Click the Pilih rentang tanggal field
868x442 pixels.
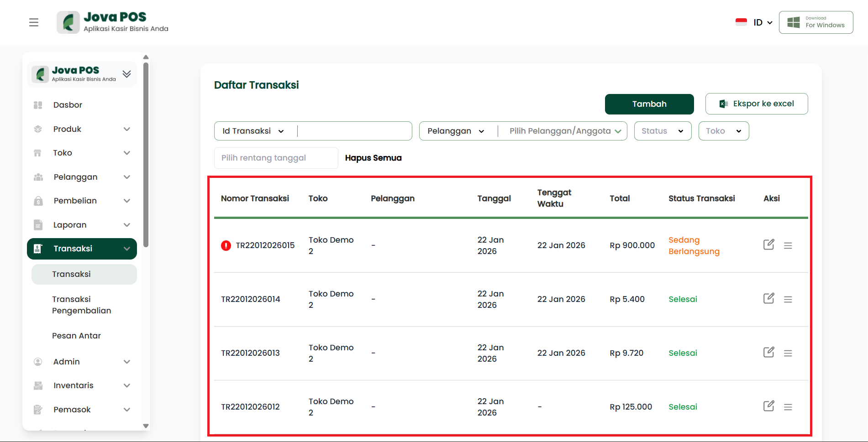click(276, 158)
